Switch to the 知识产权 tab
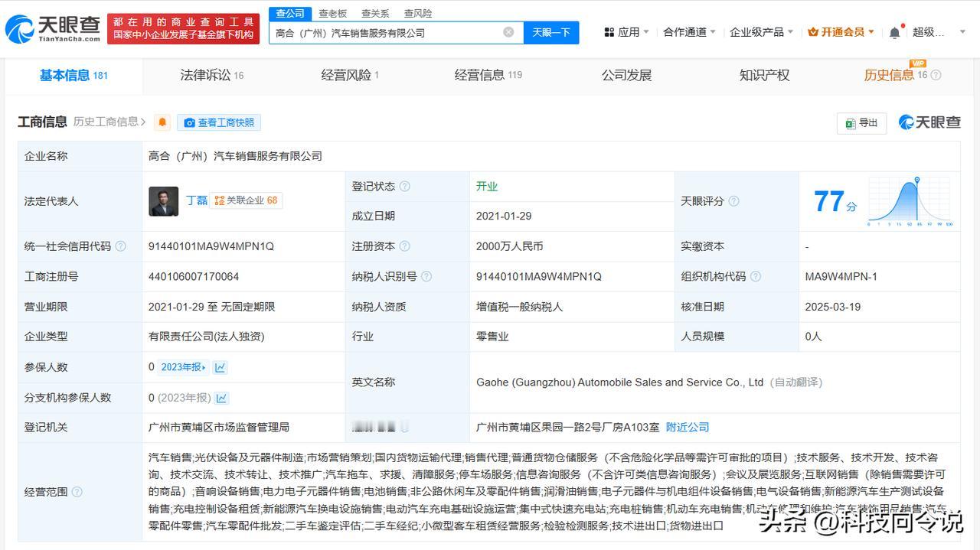 pyautogui.click(x=764, y=75)
